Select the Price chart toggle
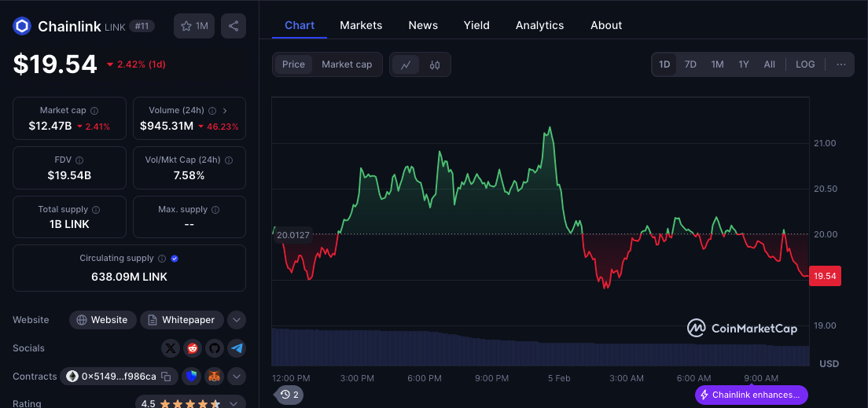This screenshot has height=408, width=868. (293, 64)
